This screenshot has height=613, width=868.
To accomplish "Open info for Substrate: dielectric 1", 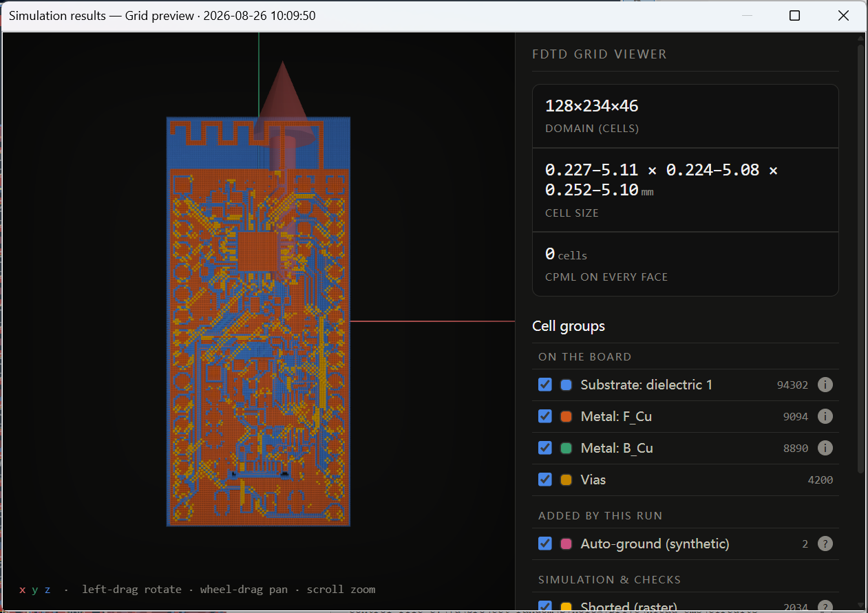I will pyautogui.click(x=825, y=385).
